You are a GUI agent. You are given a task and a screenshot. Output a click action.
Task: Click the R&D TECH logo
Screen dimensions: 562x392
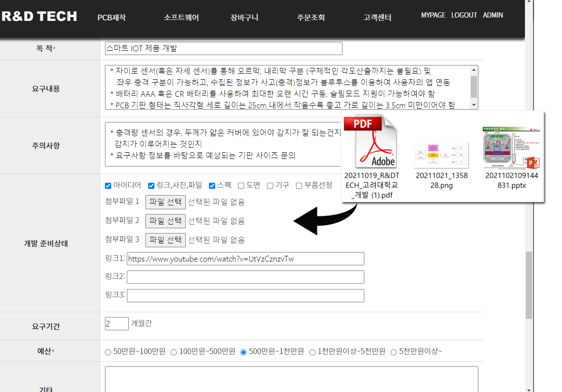pos(39,17)
